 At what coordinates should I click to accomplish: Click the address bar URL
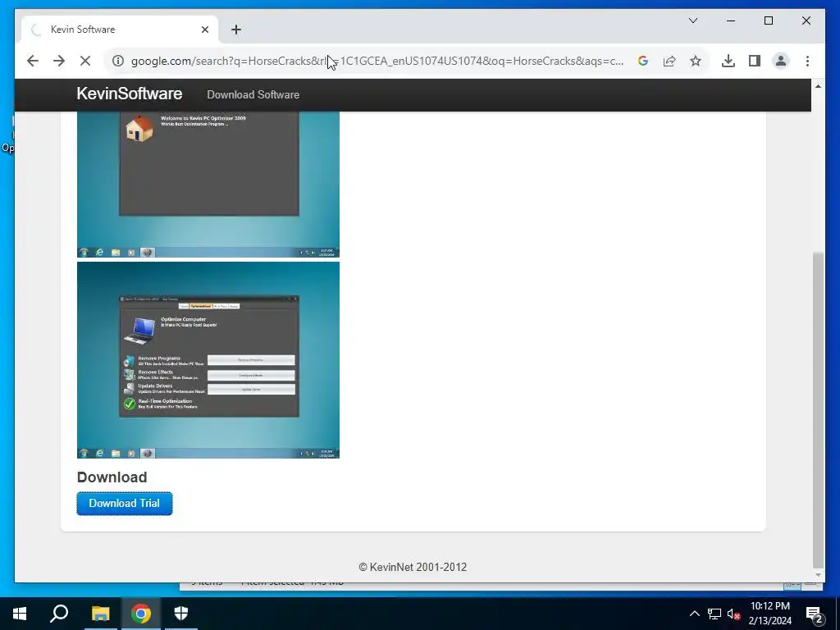coord(377,61)
